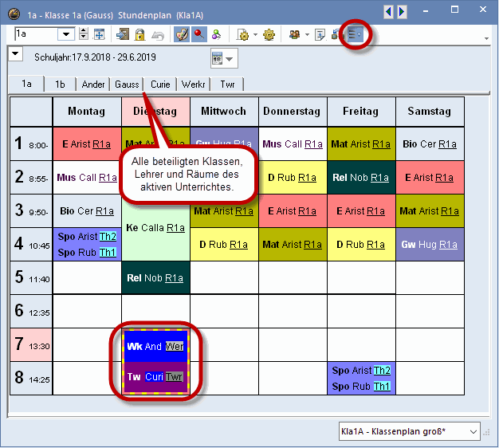Image resolution: width=499 pixels, height=448 pixels.
Task: Select Monday period 3 Bio Cer lesson
Action: pyautogui.click(x=87, y=211)
